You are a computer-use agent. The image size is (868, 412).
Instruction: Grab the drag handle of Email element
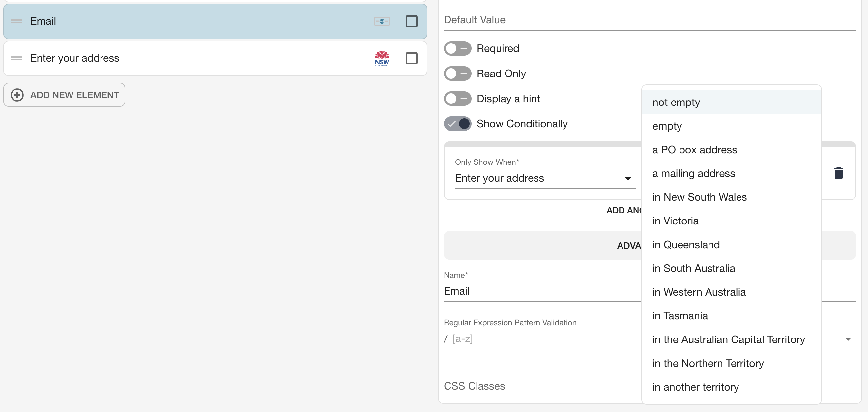[16, 21]
